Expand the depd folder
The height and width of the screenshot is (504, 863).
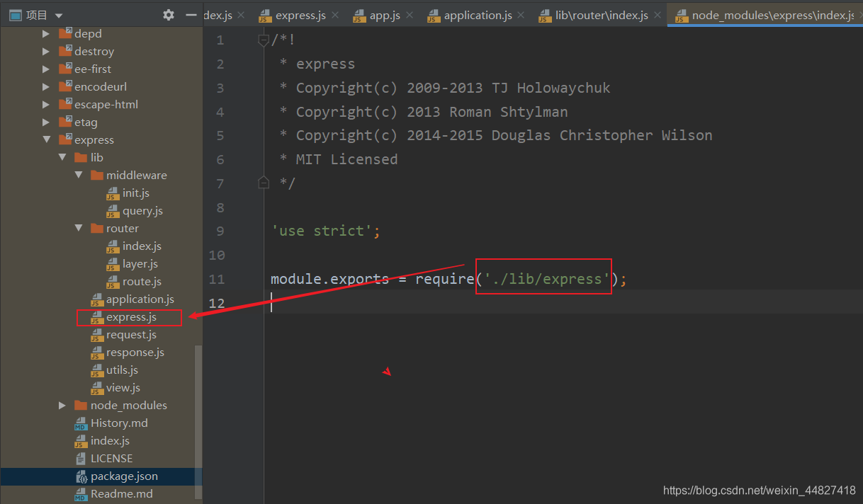point(46,33)
